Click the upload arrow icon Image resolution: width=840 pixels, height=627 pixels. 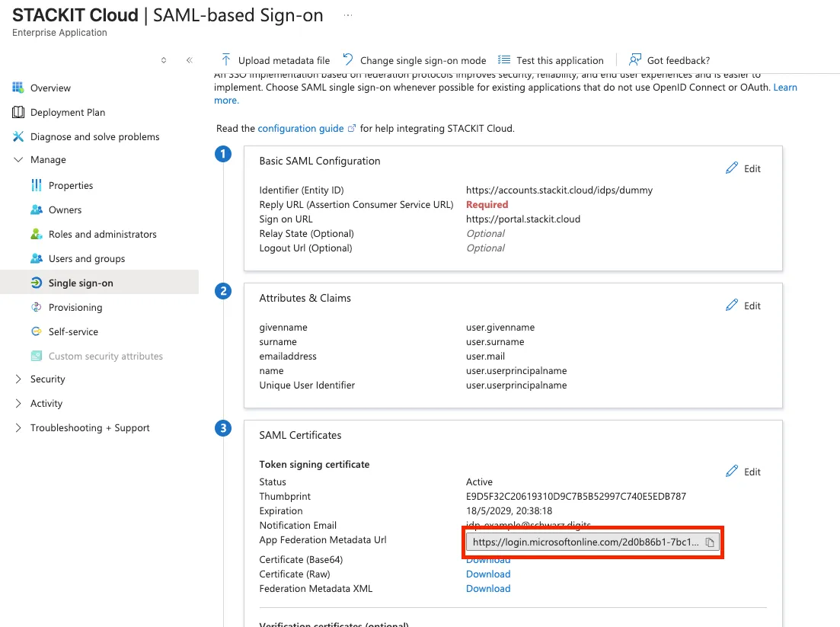click(x=226, y=59)
